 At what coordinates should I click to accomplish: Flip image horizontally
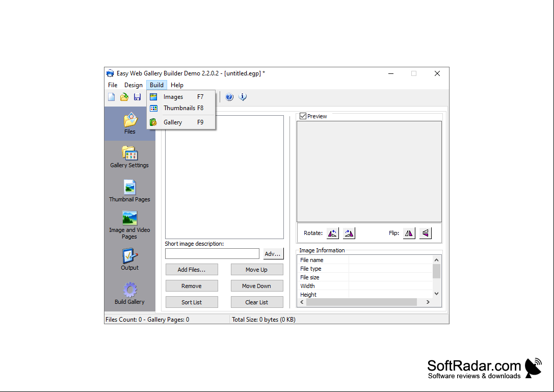(x=409, y=233)
